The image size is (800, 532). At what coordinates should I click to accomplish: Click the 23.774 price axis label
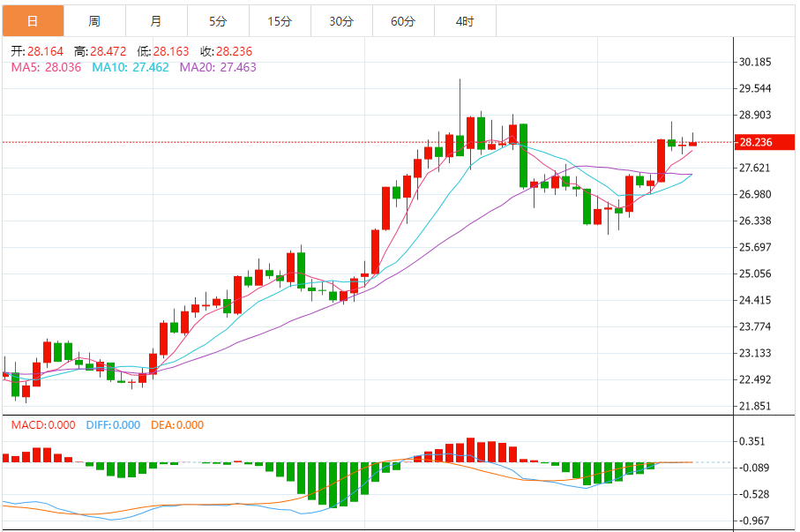(x=755, y=326)
